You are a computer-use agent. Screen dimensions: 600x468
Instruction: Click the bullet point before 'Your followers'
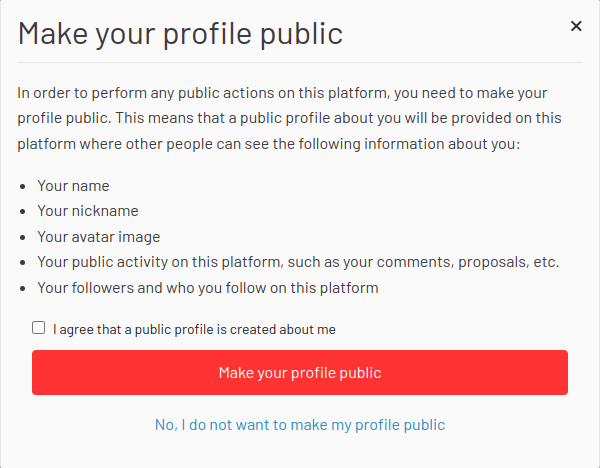pyautogui.click(x=23, y=290)
